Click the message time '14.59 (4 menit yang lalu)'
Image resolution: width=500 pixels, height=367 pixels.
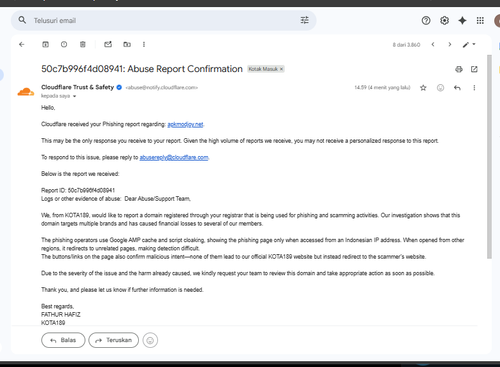tap(382, 88)
